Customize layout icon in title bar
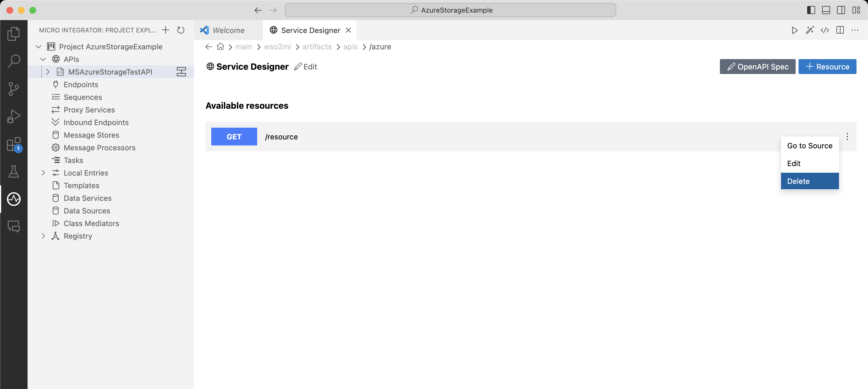Screen dimensions: 868x389 856,10
